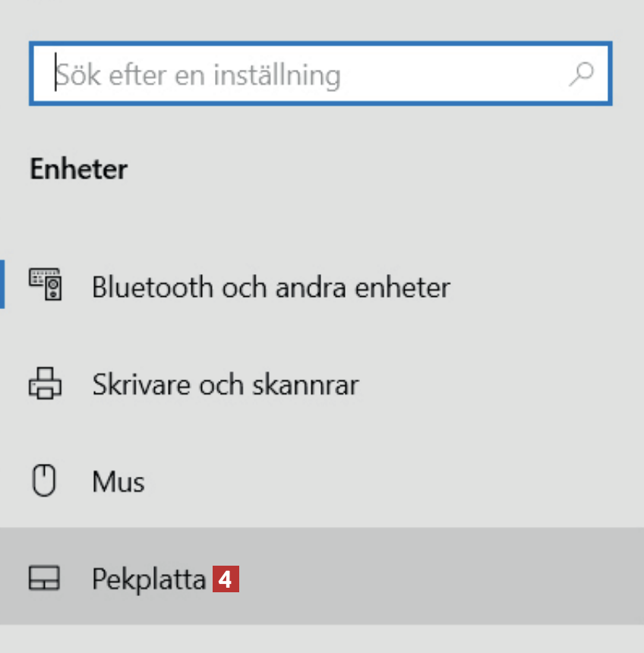Open Bluetooth och andra enheter settings

(270, 287)
